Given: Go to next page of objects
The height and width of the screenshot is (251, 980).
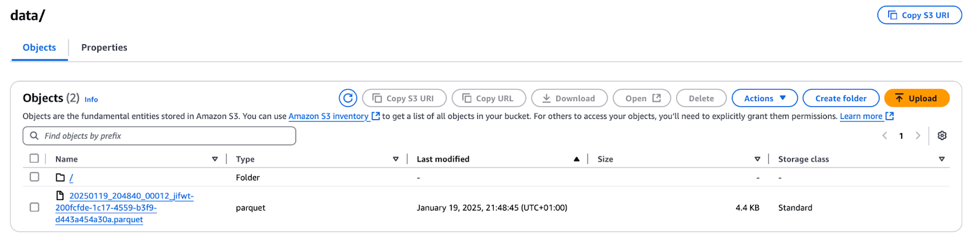Looking at the screenshot, I should (x=918, y=136).
